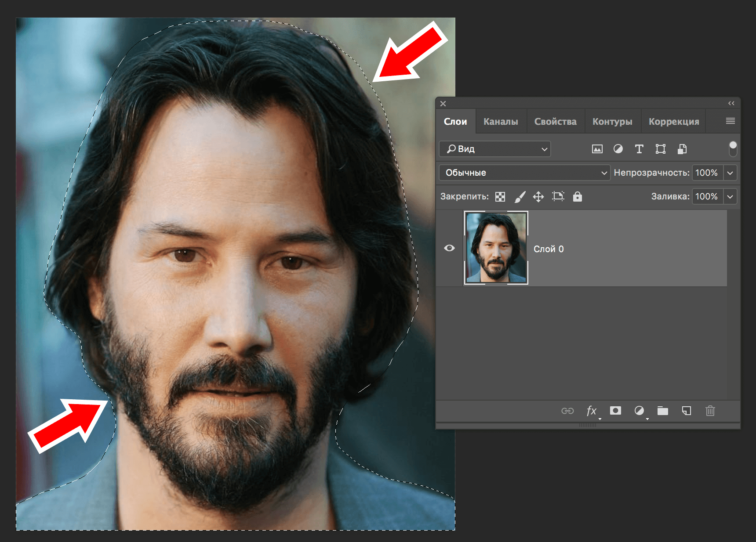The height and width of the screenshot is (542, 756).
Task: Delete layer with the trash icon
Action: tap(710, 411)
